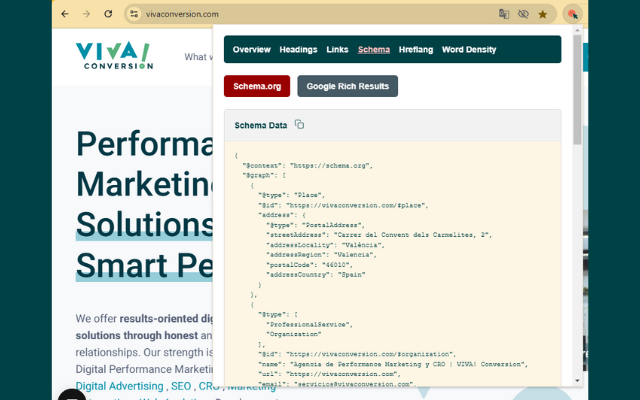The image size is (640, 400).
Task: Switch to Word Density tab
Action: (x=469, y=49)
